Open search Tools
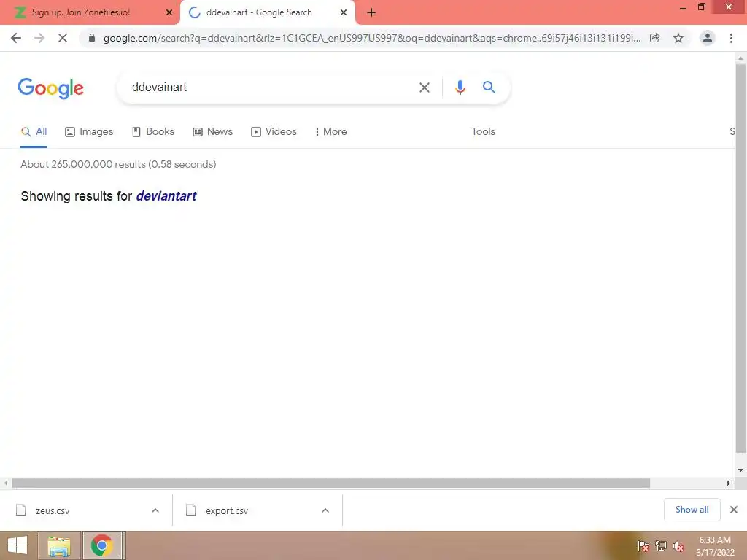The height and width of the screenshot is (560, 747). [483, 132]
